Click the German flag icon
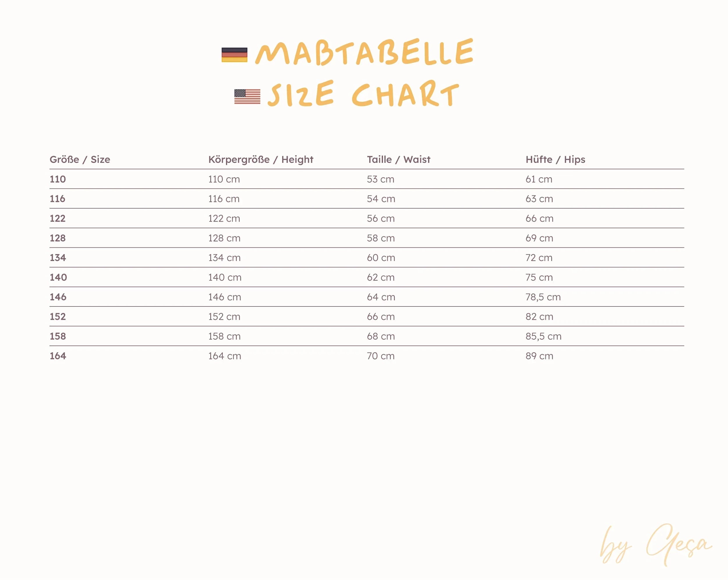 [234, 55]
